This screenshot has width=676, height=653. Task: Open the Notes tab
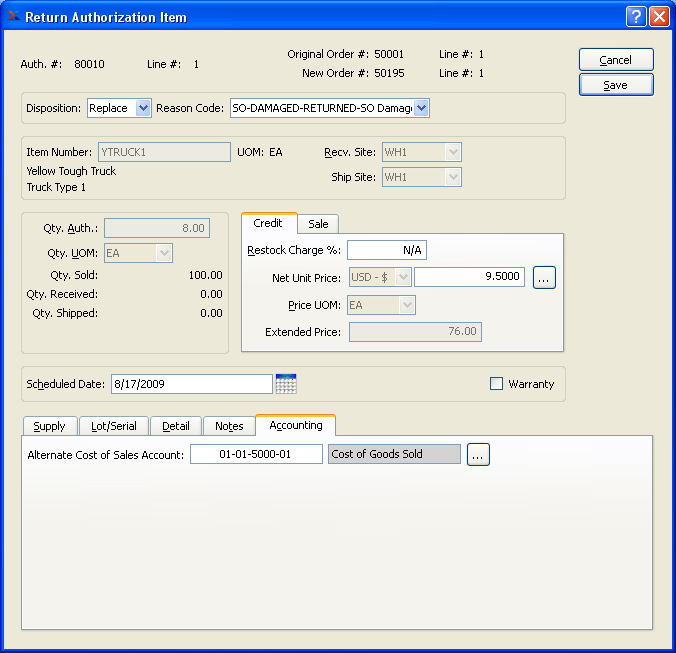point(229,426)
